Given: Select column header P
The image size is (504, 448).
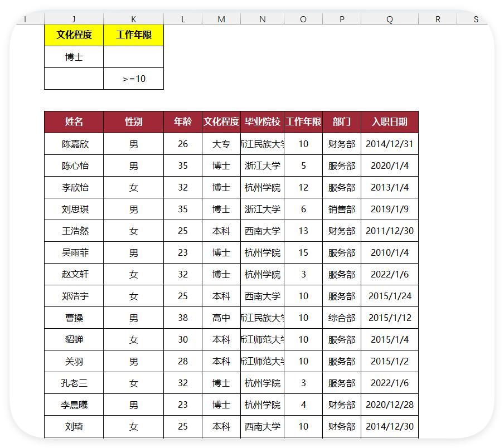Looking at the screenshot, I should [342, 20].
